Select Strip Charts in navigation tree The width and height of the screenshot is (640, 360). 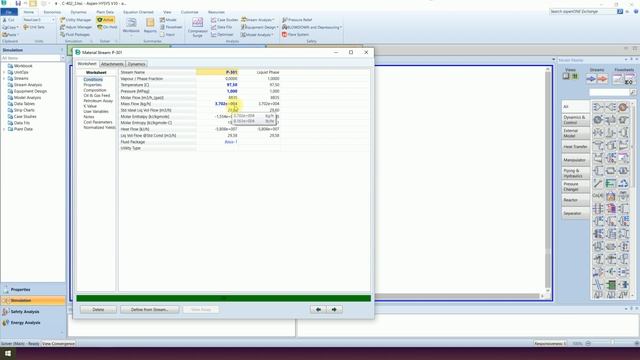(x=24, y=110)
